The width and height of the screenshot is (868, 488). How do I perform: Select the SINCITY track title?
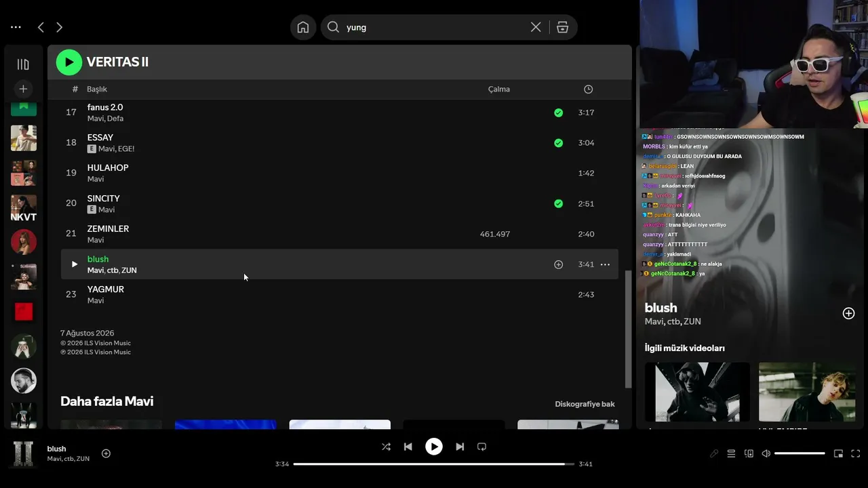(x=104, y=199)
